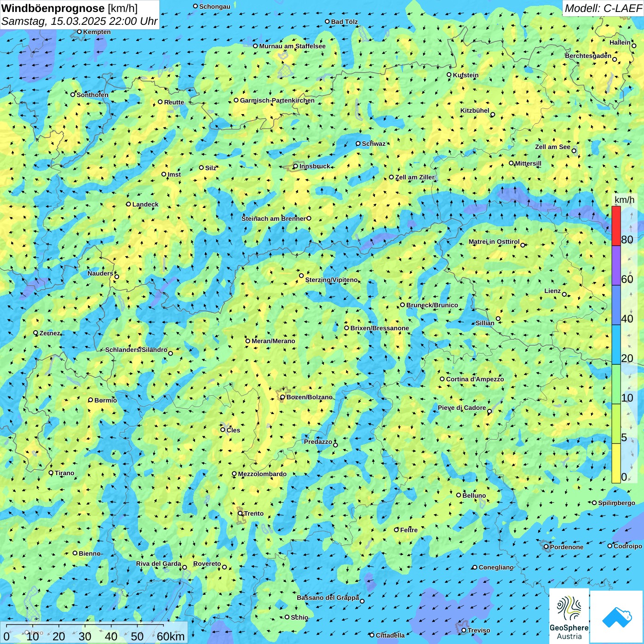Click the 'Kitzbühel' label
Image resolution: width=644 pixels, height=644 pixels.
(475, 110)
